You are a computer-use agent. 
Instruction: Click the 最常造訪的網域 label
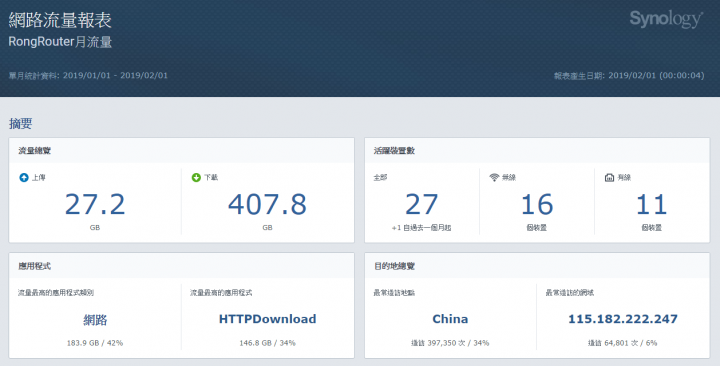[x=569, y=293]
